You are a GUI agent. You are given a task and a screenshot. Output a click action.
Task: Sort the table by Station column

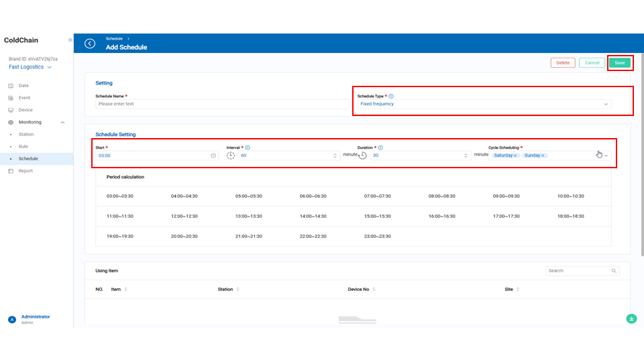[237, 290]
